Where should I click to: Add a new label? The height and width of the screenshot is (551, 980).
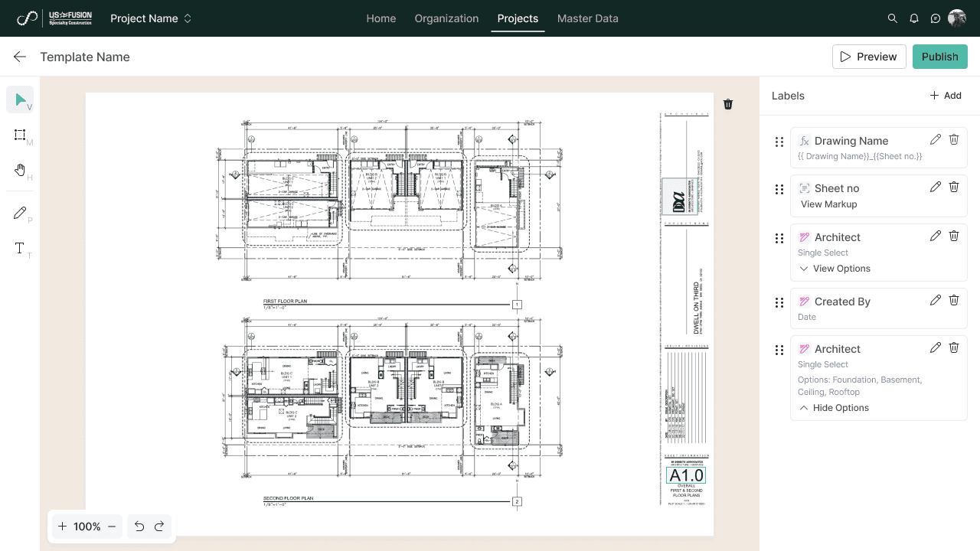946,96
